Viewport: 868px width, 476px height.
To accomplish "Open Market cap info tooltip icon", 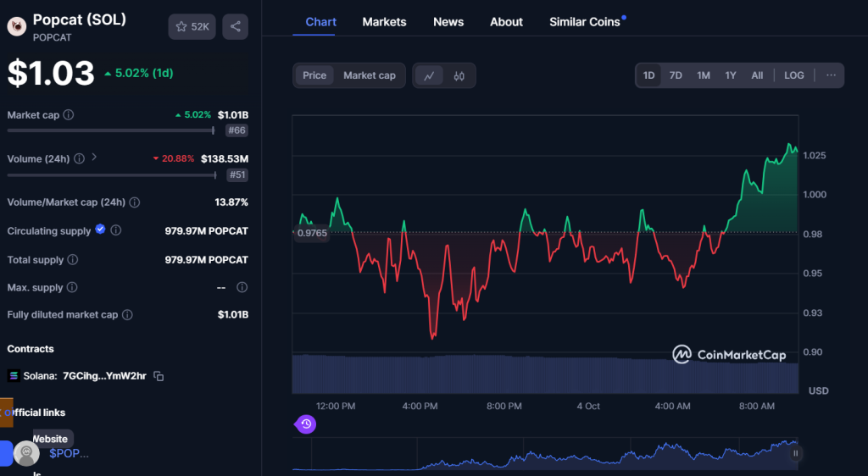I will pos(68,115).
